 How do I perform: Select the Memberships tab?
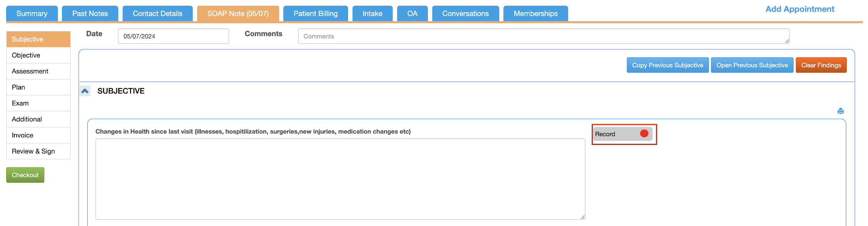[x=536, y=14]
